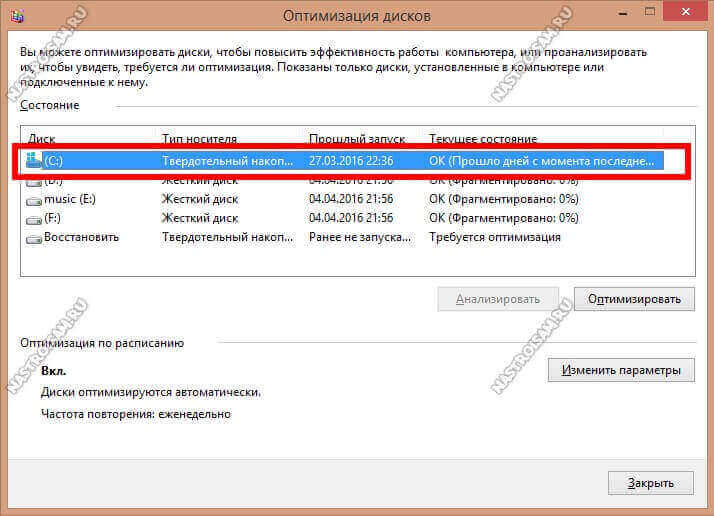714x516 pixels.
Task: Click OK (Фрагментировано: 0%) in the (F:) row
Action: (504, 218)
